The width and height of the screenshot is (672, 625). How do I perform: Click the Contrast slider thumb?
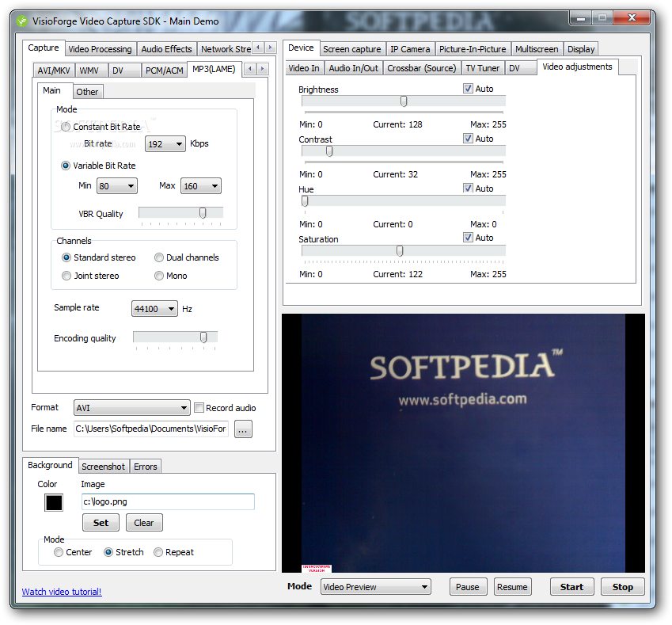(x=329, y=151)
